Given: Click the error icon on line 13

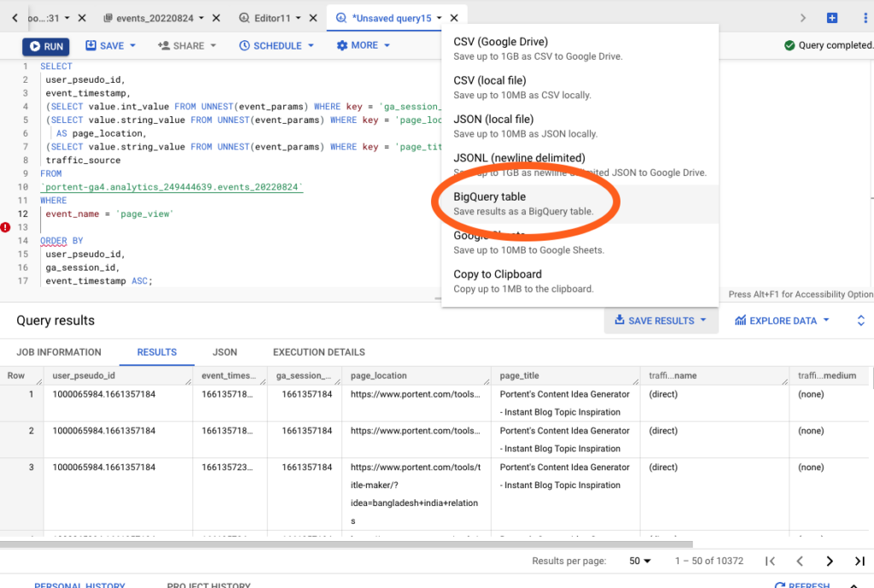Looking at the screenshot, I should [6, 227].
